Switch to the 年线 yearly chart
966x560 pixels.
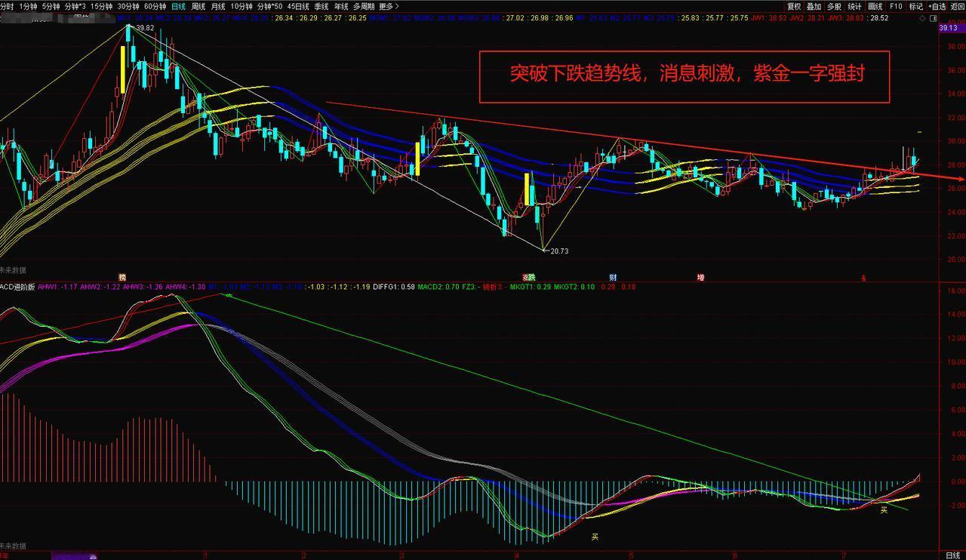341,6
